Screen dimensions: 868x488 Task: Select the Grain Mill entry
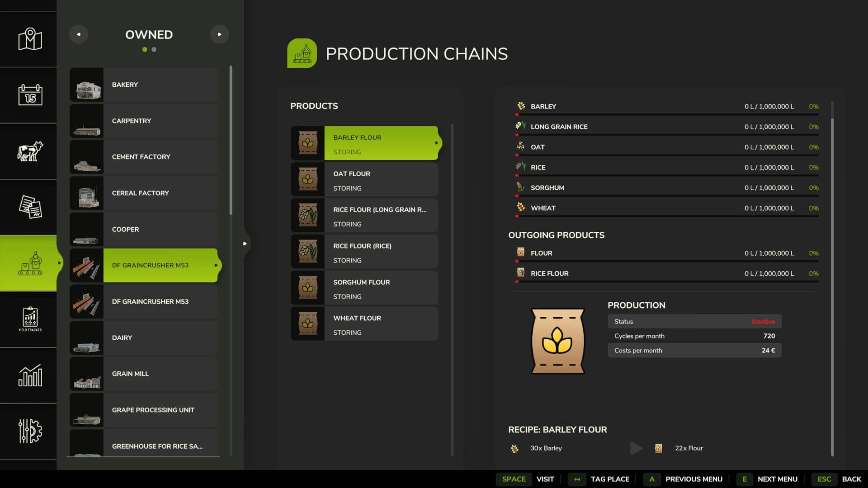[x=144, y=374]
